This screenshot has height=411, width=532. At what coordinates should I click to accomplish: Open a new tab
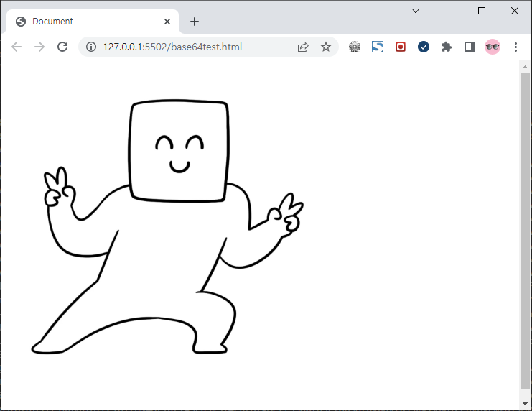[x=195, y=22]
